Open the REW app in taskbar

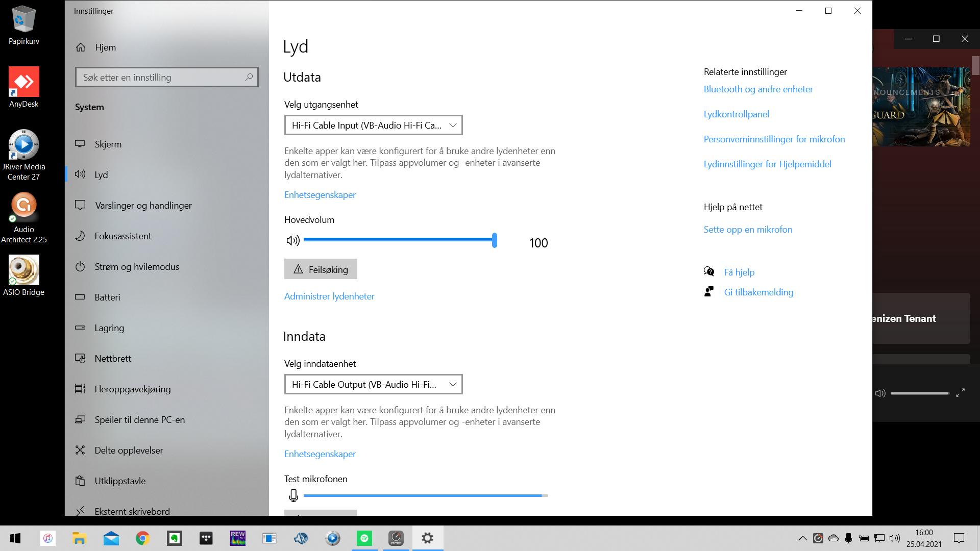click(x=238, y=538)
